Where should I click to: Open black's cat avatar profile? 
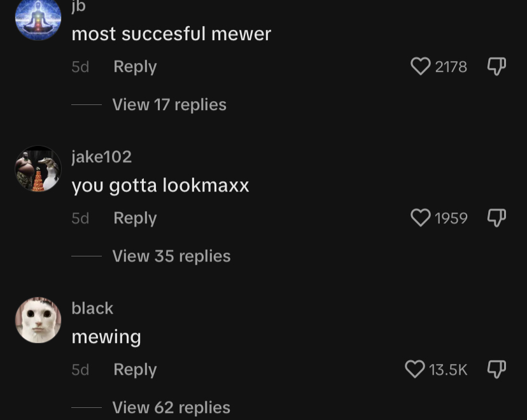(38, 320)
